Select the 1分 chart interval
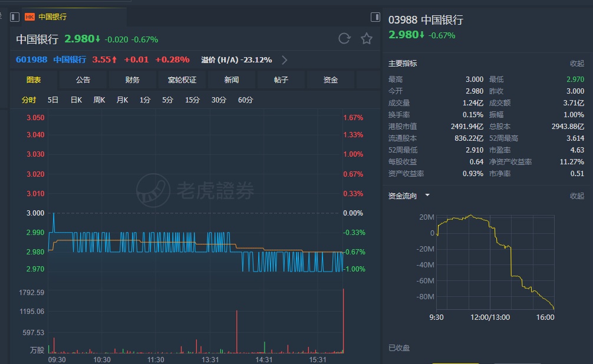 (x=145, y=100)
